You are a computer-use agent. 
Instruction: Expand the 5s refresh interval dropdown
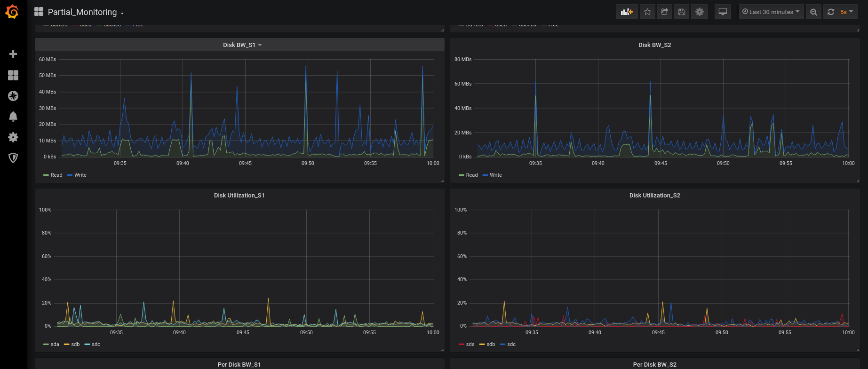coord(846,12)
